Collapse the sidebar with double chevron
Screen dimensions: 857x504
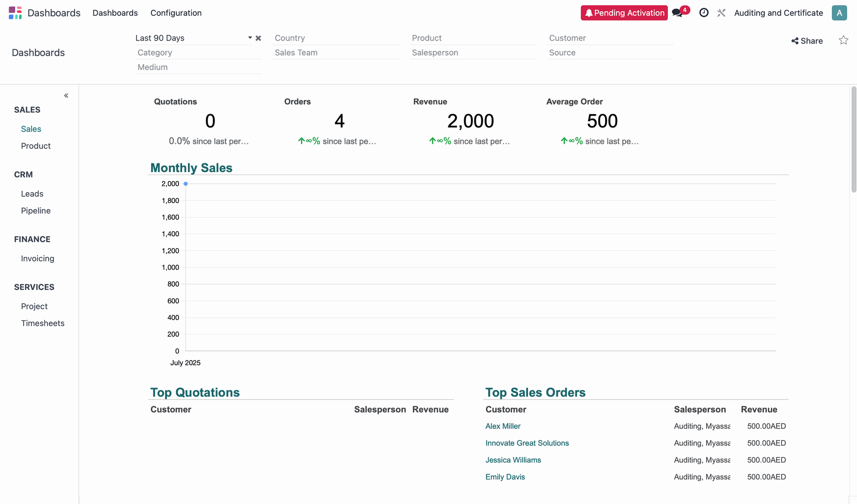tap(66, 95)
